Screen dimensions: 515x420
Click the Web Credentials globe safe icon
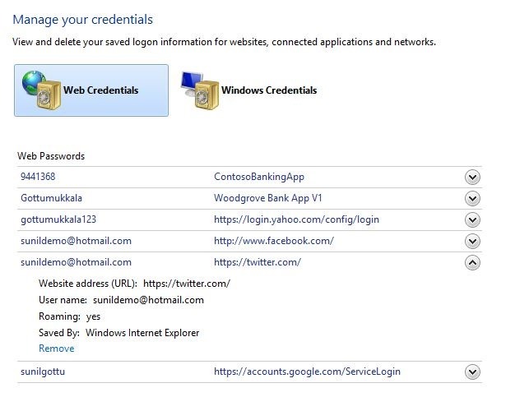point(39,90)
